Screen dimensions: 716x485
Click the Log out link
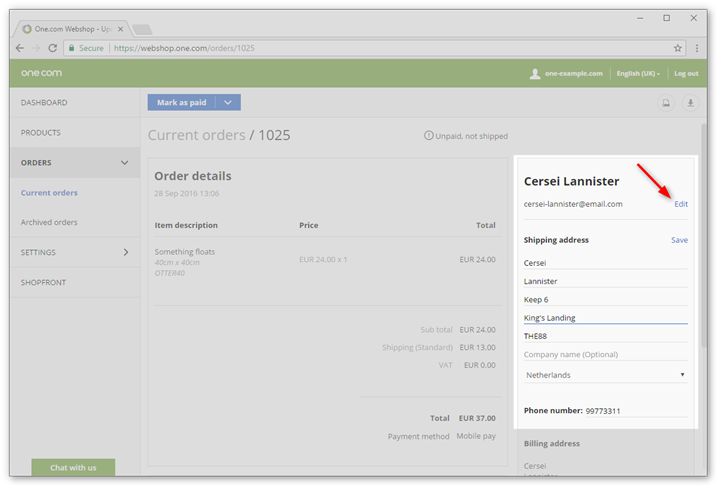(x=686, y=74)
